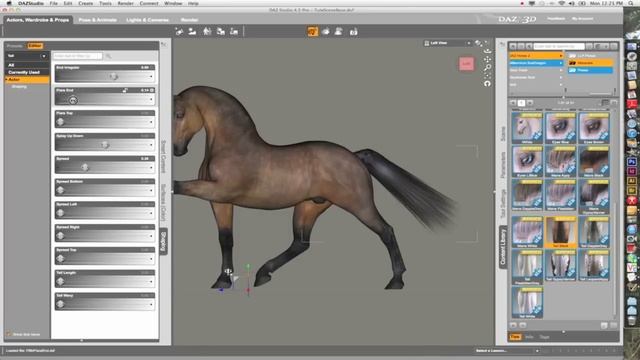Select the Mane Black material thumbnail
The height and width of the screenshot is (360, 640).
pyautogui.click(x=593, y=162)
